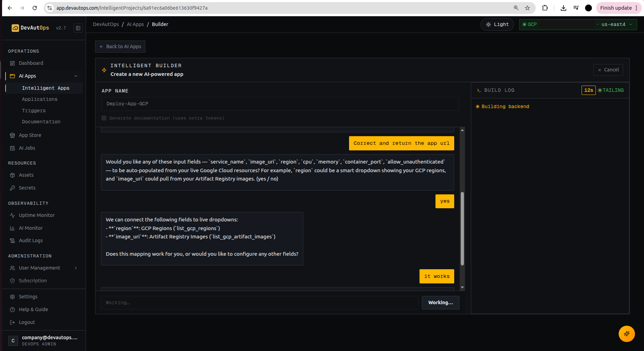Click the Dashboard grid icon

click(12, 63)
